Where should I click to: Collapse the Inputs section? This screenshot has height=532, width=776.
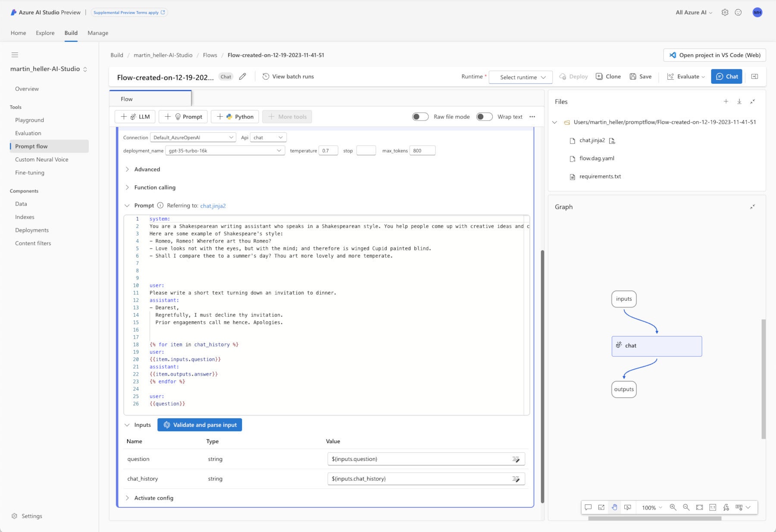point(127,425)
